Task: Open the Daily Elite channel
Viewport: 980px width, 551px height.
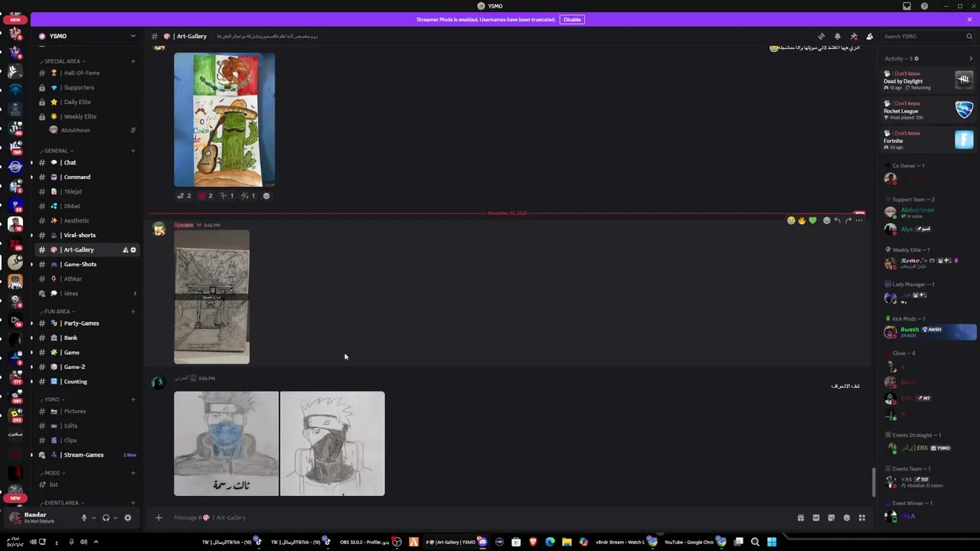Action: (x=88, y=102)
